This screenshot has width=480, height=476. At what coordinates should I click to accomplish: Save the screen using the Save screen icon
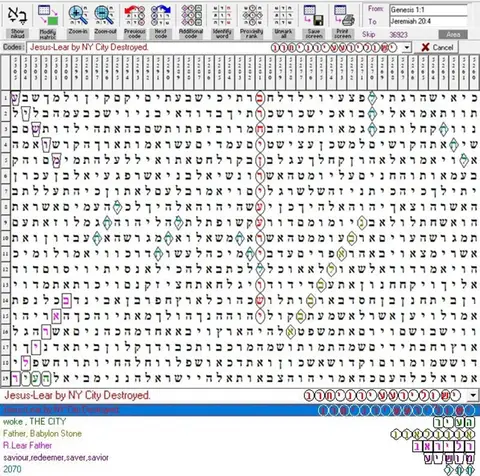(314, 21)
